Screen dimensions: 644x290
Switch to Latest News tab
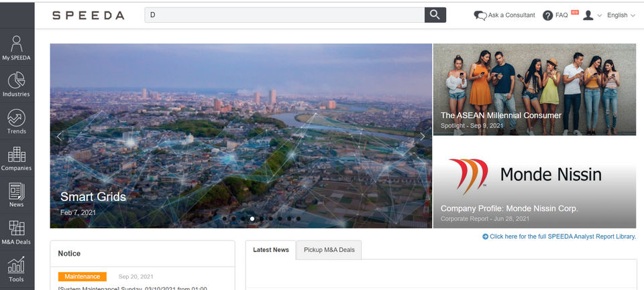click(x=270, y=250)
